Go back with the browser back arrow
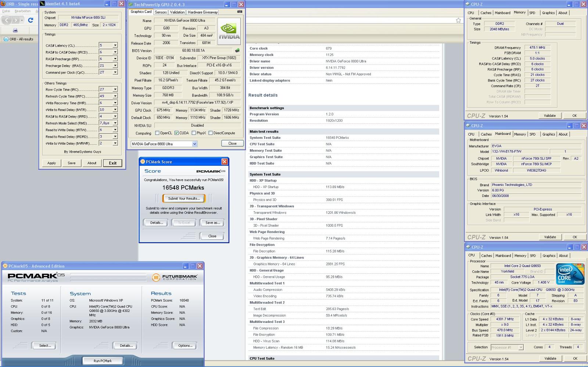The height and width of the screenshot is (367, 588). pos(7,20)
